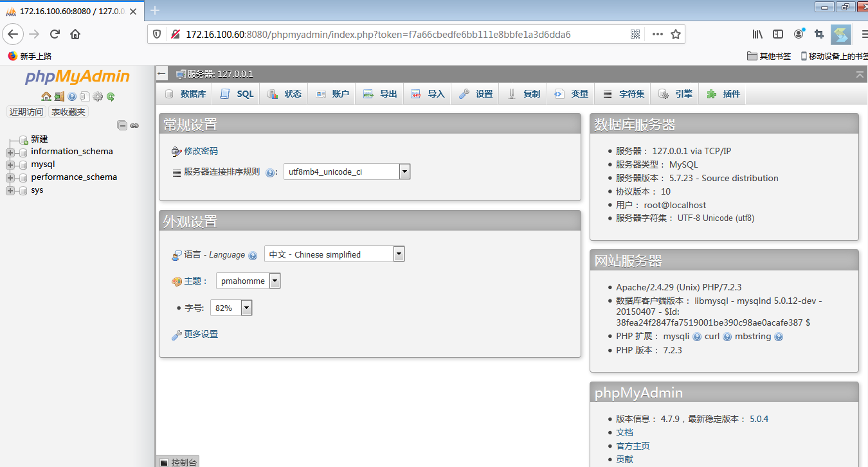Open help icon next to curl extension
The width and height of the screenshot is (868, 467).
pos(727,337)
